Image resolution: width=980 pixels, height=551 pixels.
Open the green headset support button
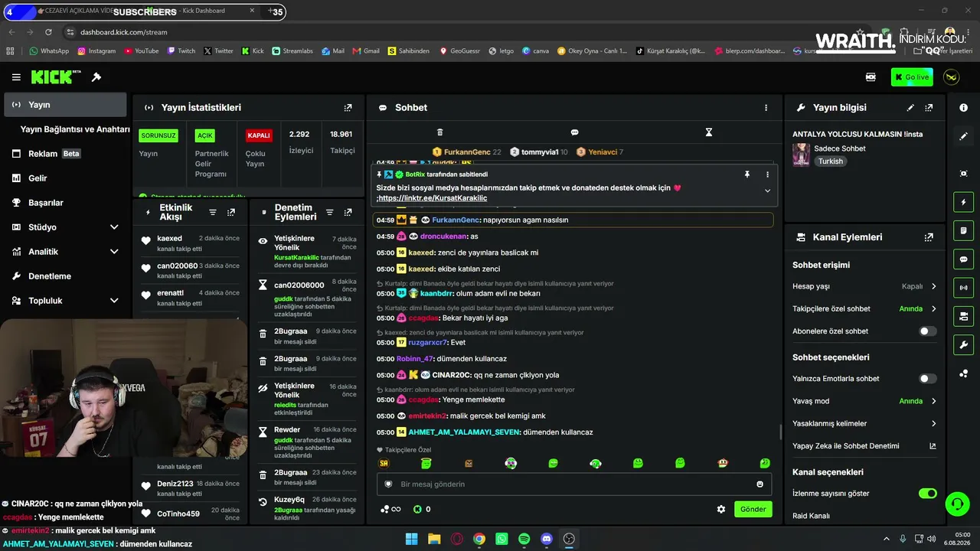tap(957, 504)
